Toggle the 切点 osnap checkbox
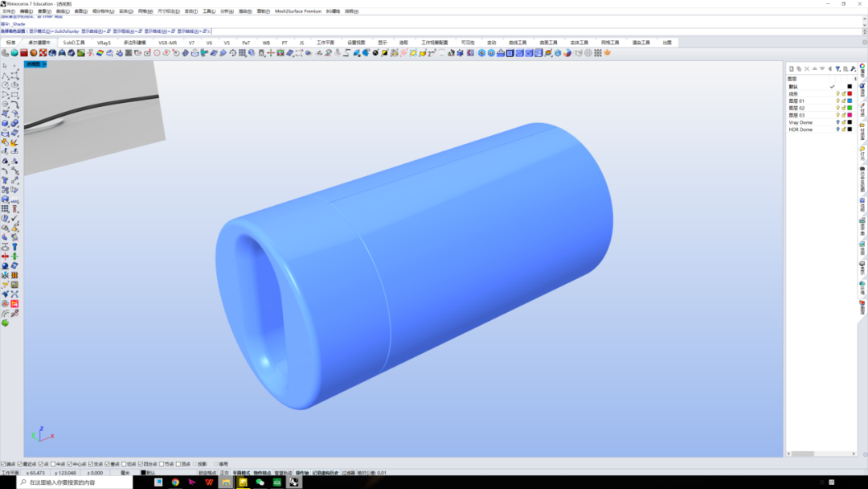The height and width of the screenshot is (489, 868). pos(124,464)
